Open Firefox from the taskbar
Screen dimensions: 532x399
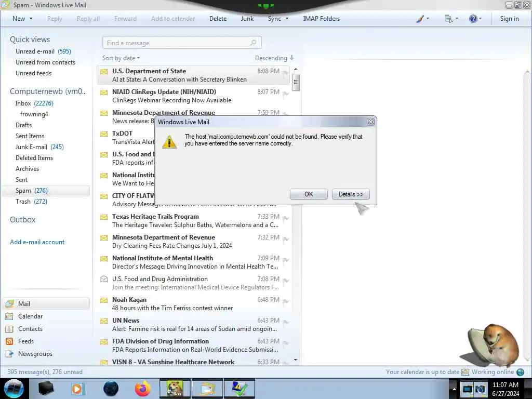143,389
